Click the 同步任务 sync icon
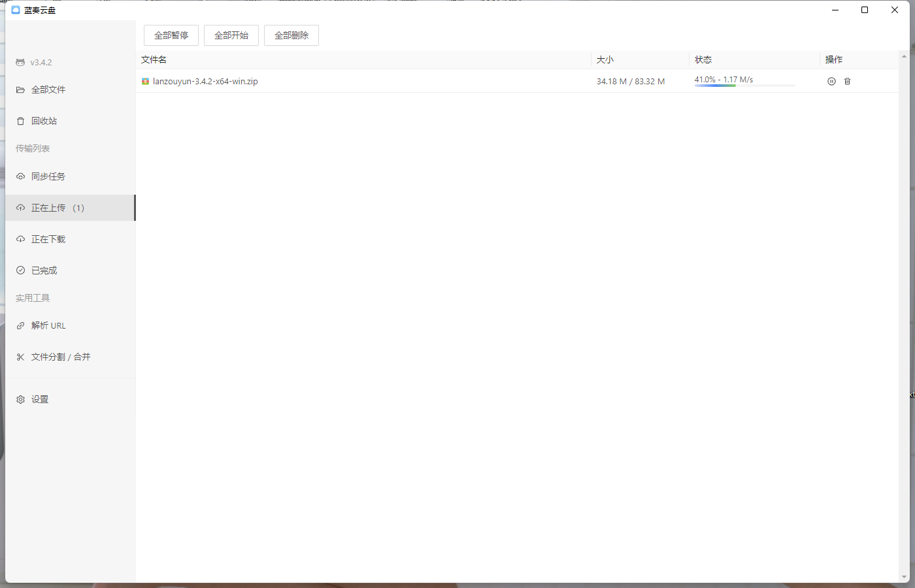 click(x=20, y=176)
